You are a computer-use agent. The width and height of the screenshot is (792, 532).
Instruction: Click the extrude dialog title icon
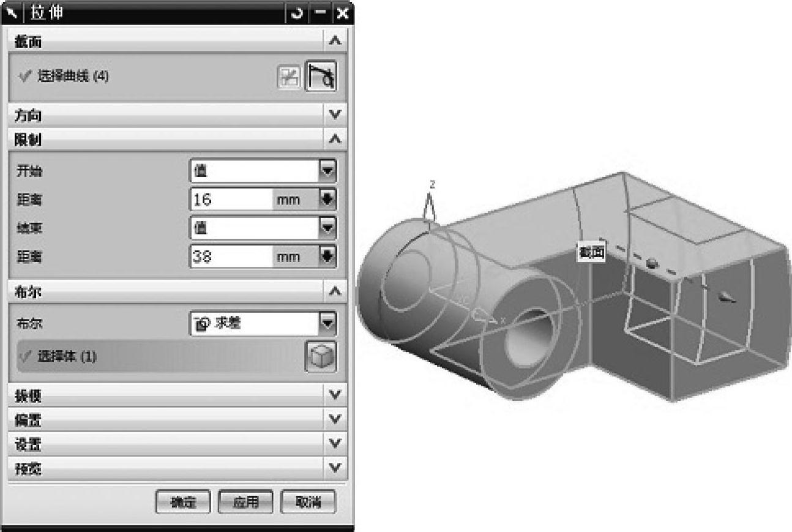[13, 13]
